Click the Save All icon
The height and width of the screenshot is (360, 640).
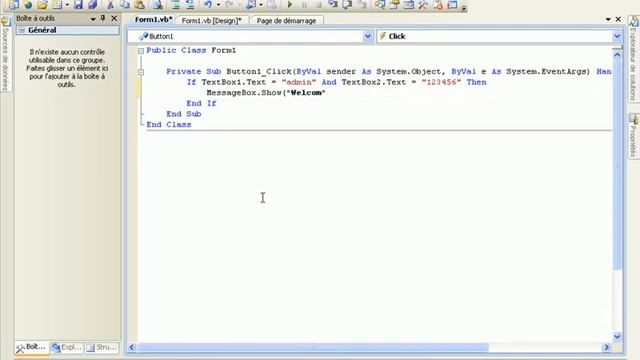pos(93,4)
